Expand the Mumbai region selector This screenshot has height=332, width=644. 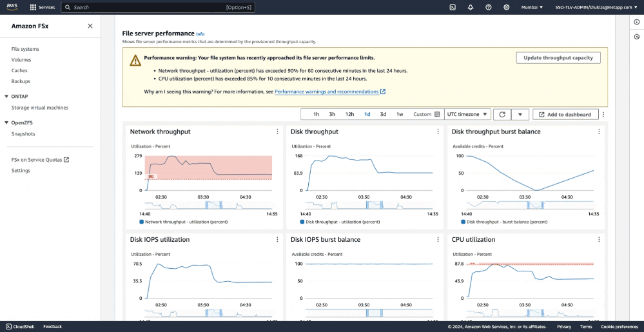pos(532,7)
